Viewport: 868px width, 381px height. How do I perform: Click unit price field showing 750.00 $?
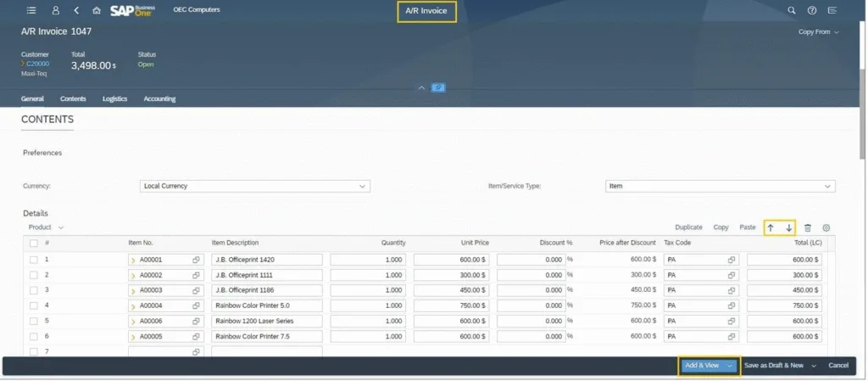coord(451,305)
